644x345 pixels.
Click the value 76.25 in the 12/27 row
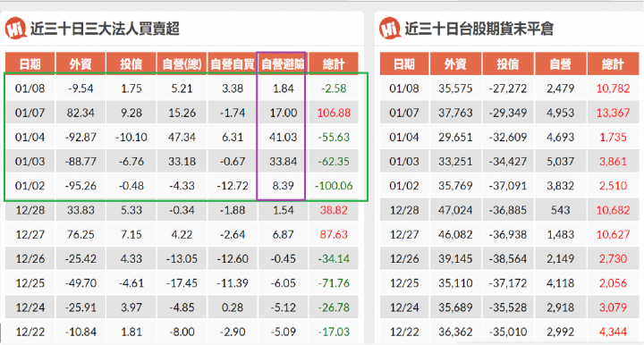click(x=80, y=235)
